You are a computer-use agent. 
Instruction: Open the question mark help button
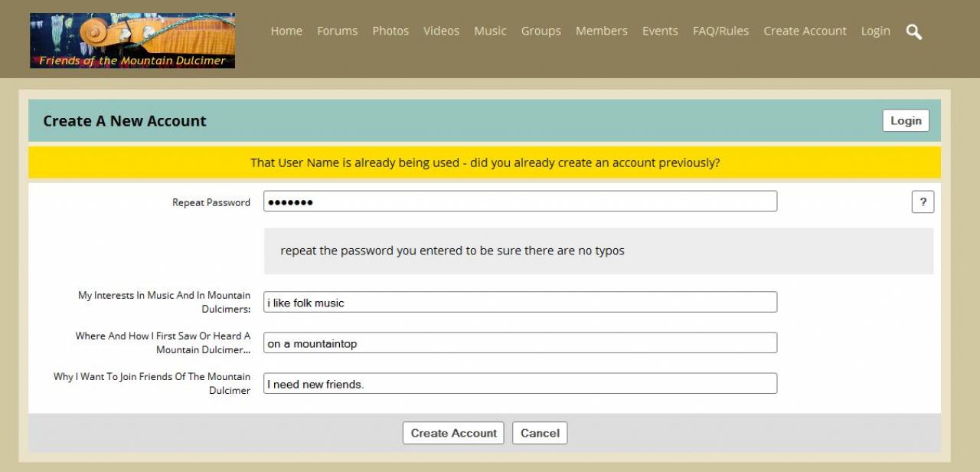coord(923,202)
